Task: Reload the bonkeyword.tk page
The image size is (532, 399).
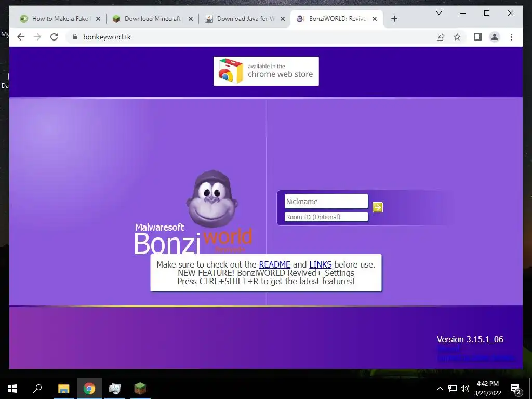Action: 54,37
